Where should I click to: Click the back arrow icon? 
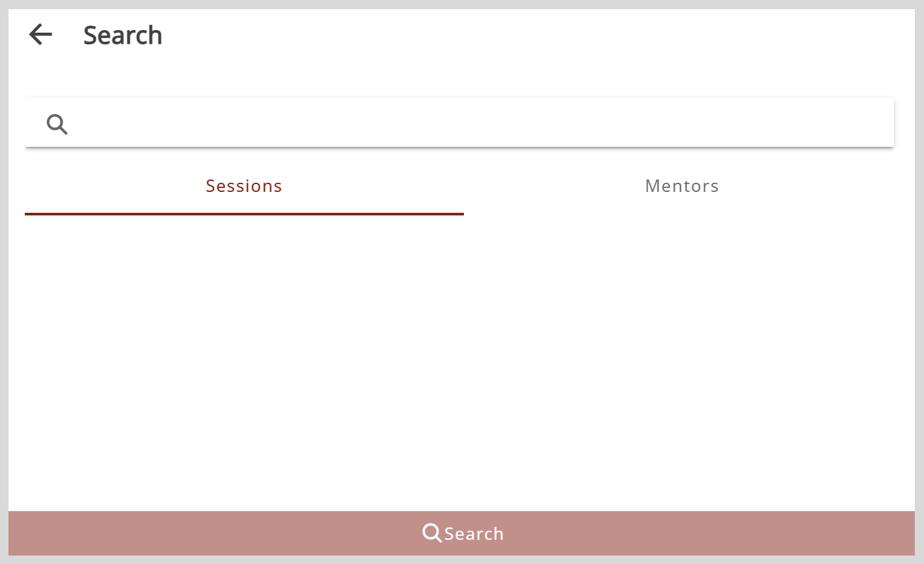[x=40, y=35]
